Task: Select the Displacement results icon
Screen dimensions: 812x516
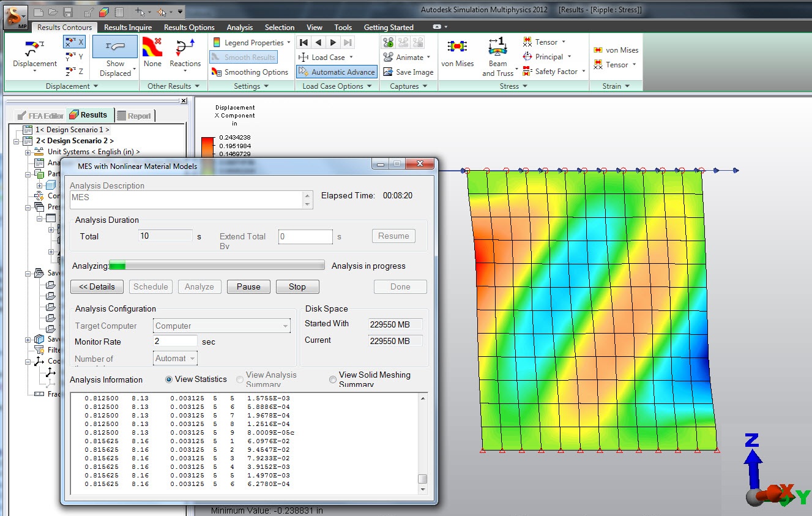Action: [x=33, y=55]
